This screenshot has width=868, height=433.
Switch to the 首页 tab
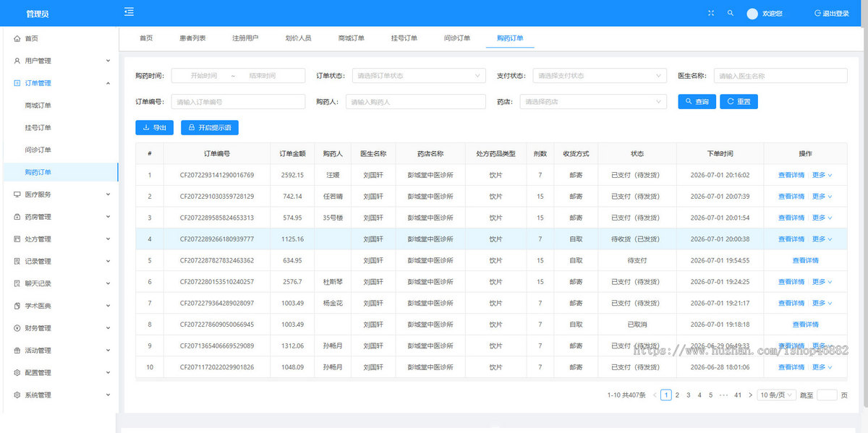coord(146,38)
